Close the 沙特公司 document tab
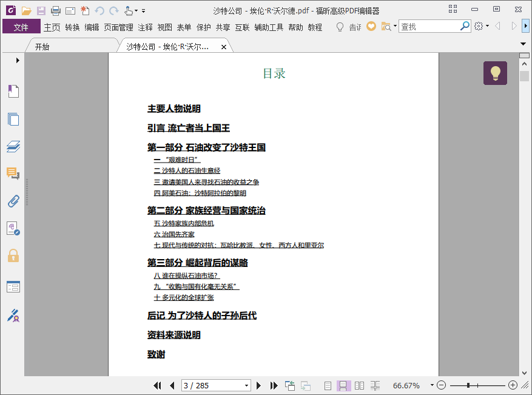532x395 pixels. [224, 47]
